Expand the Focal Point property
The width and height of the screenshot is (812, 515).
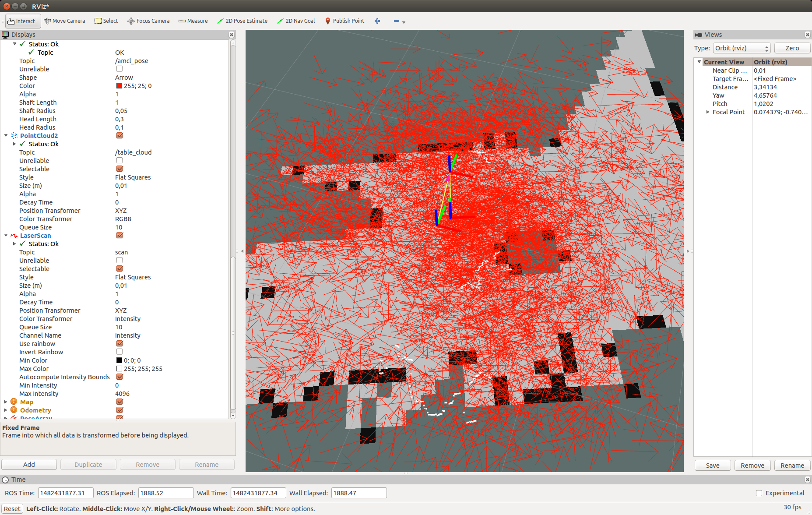coord(708,112)
